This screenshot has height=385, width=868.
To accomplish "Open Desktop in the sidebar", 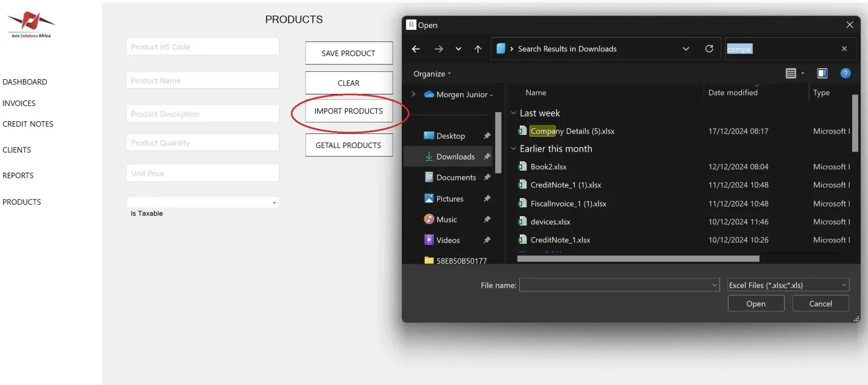I will tap(451, 136).
